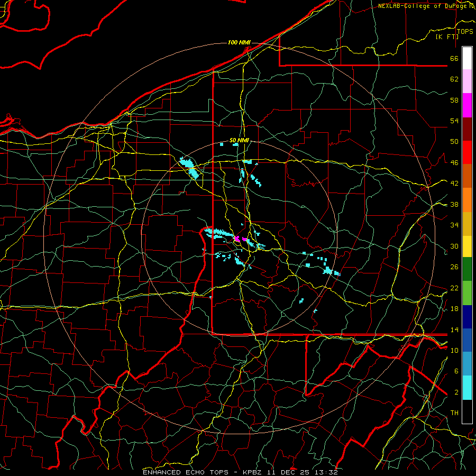Viewport: 476px width, 476px height.
Task: Select the dark red legend swatch
Action: coord(467,129)
